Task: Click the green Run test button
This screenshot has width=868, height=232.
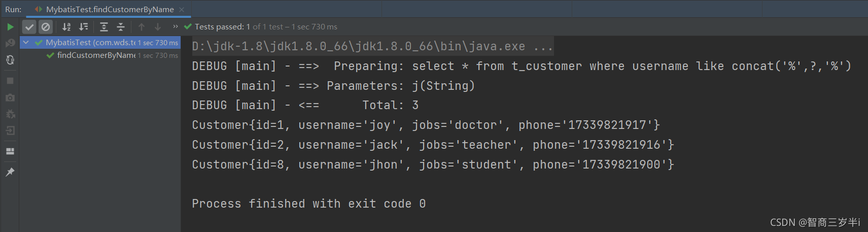Action: (x=10, y=27)
